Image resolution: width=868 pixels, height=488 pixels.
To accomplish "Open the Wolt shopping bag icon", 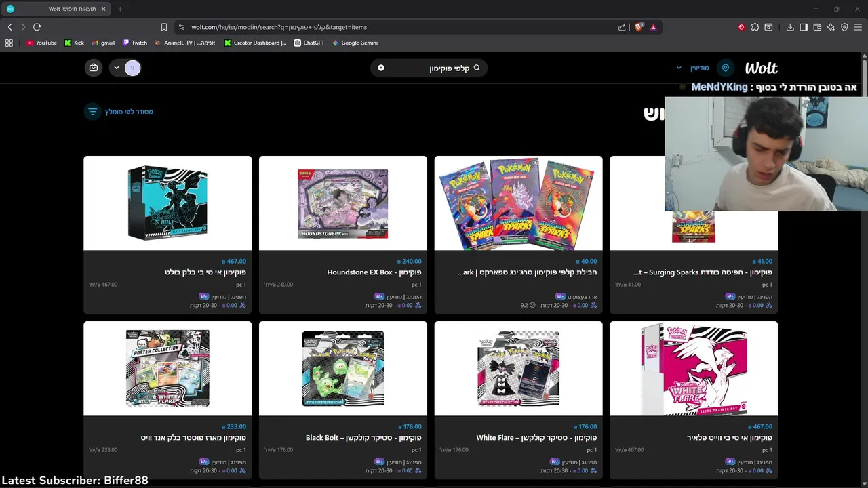I will (94, 68).
